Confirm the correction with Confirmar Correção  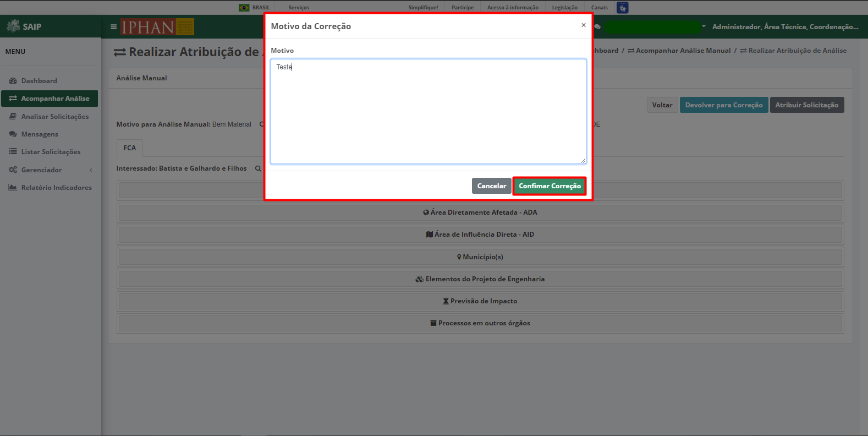(550, 186)
